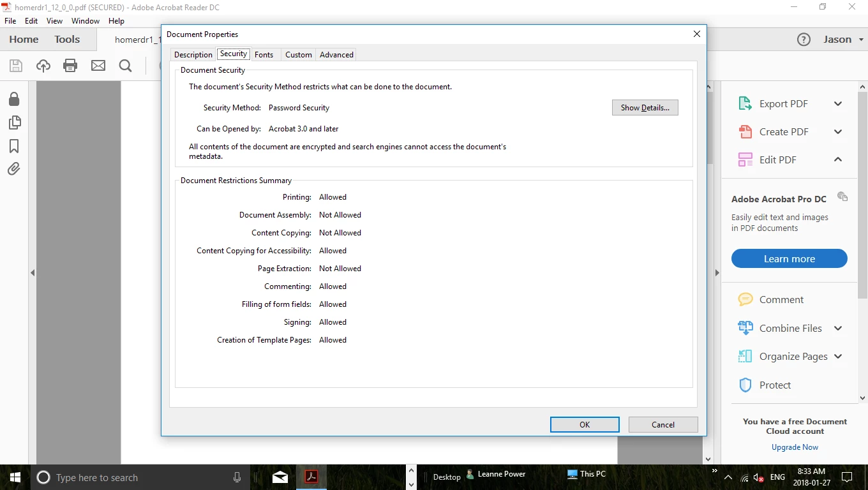Go to the Tools view

tap(67, 40)
